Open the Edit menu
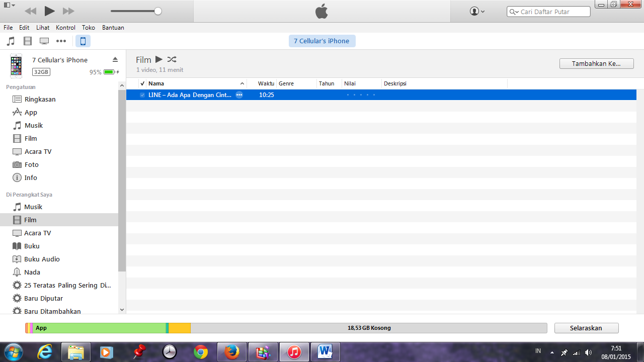644x362 pixels. [x=24, y=28]
